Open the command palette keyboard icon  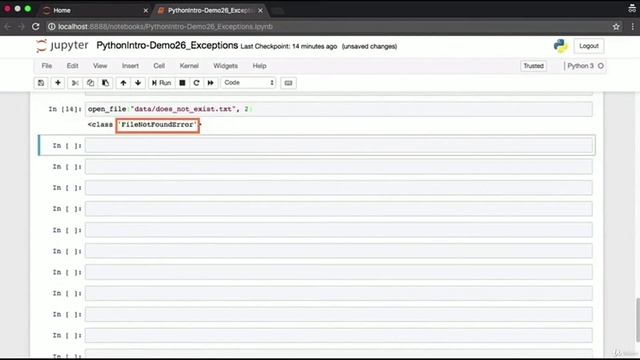[x=288, y=83]
